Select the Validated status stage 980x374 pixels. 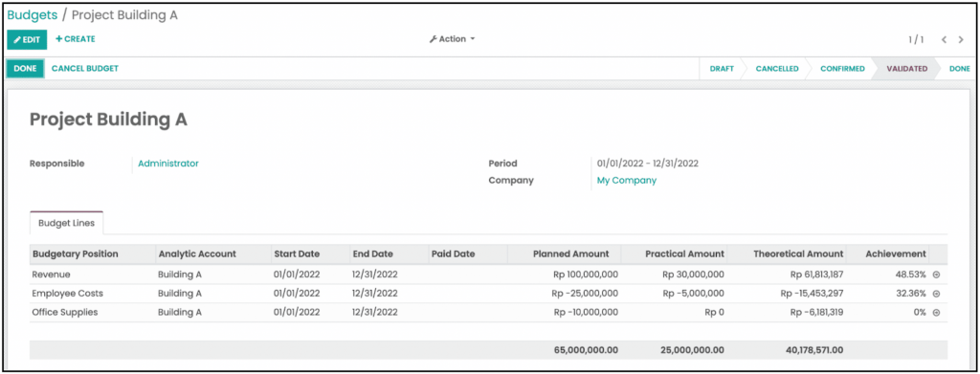(907, 69)
